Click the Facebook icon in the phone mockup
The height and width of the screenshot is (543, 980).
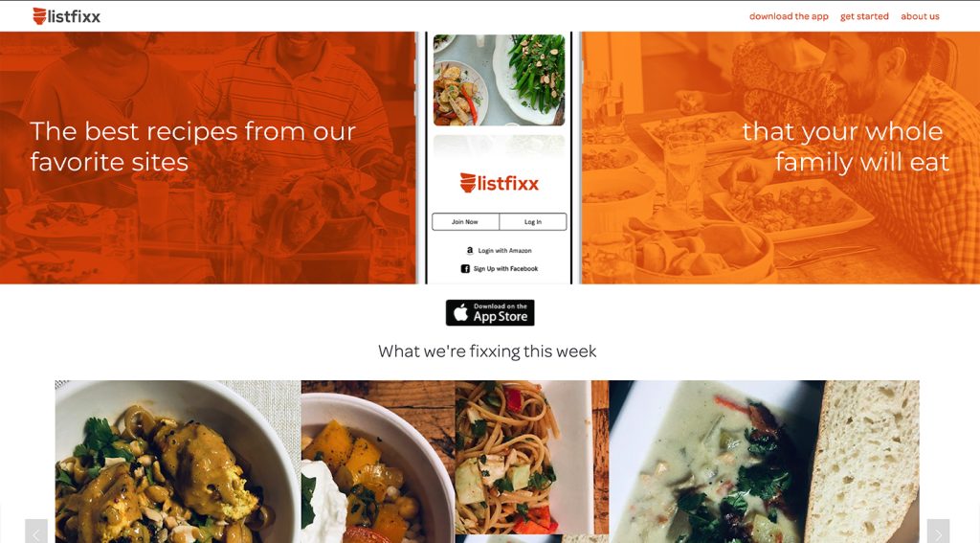(465, 269)
